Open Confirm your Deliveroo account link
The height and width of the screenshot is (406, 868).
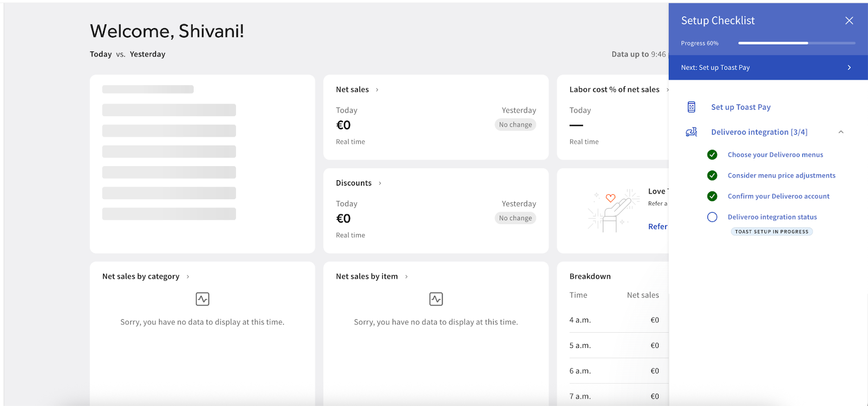click(778, 196)
